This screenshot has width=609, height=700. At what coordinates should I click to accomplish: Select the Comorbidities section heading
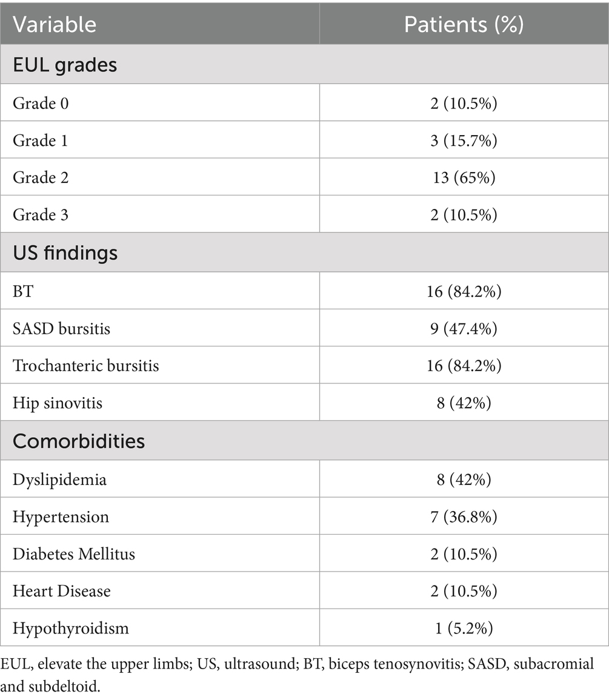point(79,441)
